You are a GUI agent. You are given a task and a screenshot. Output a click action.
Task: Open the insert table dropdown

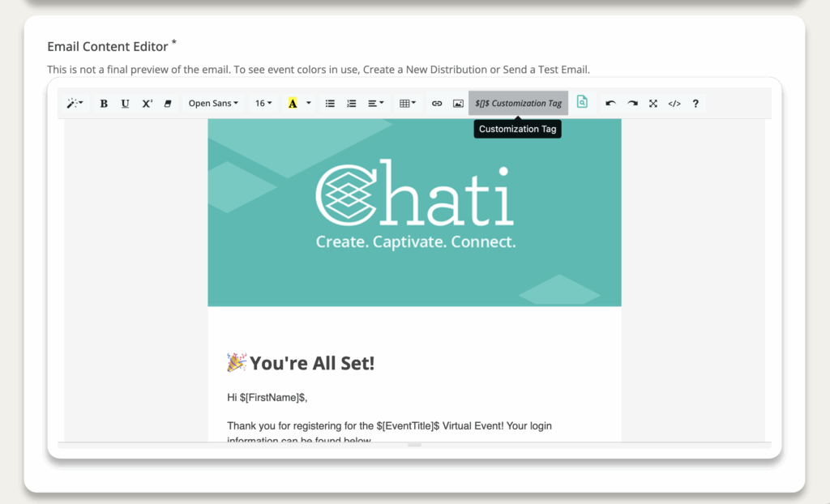[x=408, y=104]
